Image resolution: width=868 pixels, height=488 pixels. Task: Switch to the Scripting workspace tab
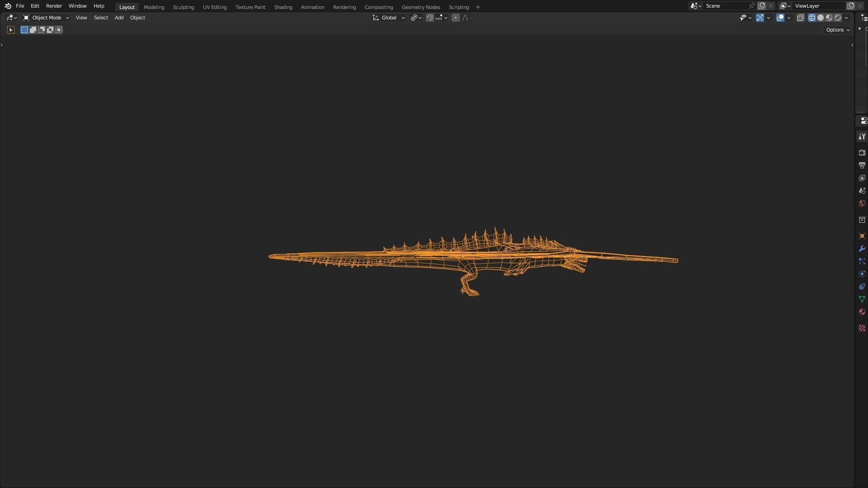[458, 7]
